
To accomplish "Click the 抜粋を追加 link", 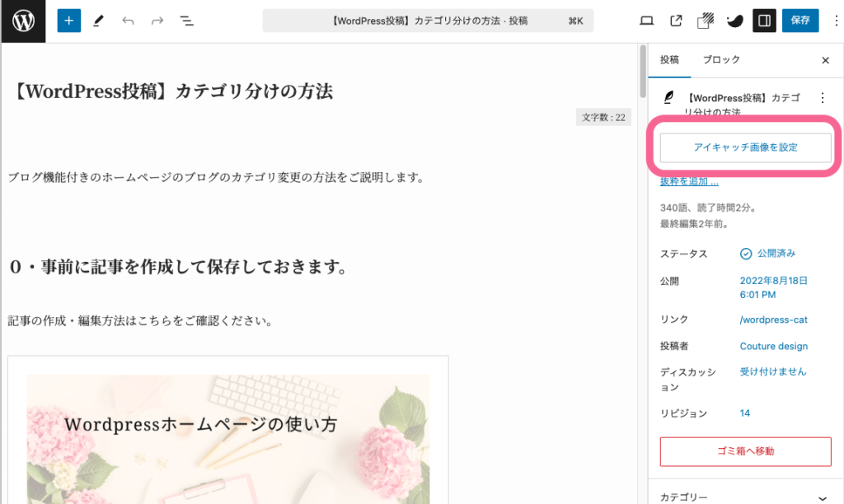I will [x=689, y=182].
